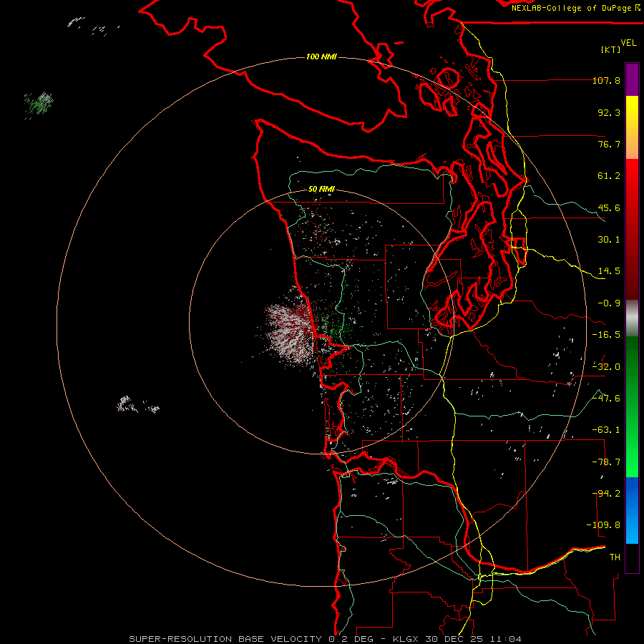The width and height of the screenshot is (644, 644).
Task: Select the 92.3 scale value
Action: coord(609,112)
